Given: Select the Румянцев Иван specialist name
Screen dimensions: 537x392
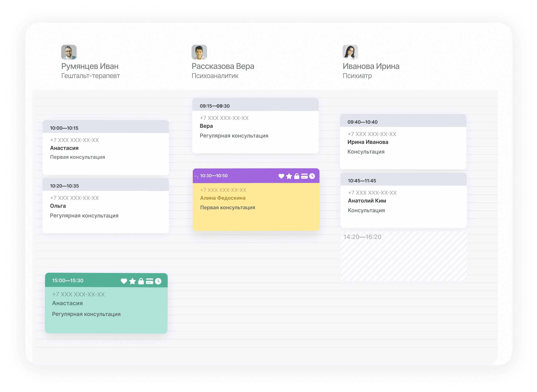Looking at the screenshot, I should click(x=90, y=66).
